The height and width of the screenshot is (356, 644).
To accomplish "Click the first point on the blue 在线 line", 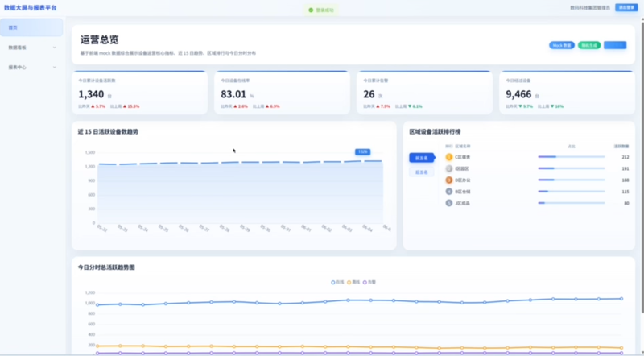I will coord(97,305).
